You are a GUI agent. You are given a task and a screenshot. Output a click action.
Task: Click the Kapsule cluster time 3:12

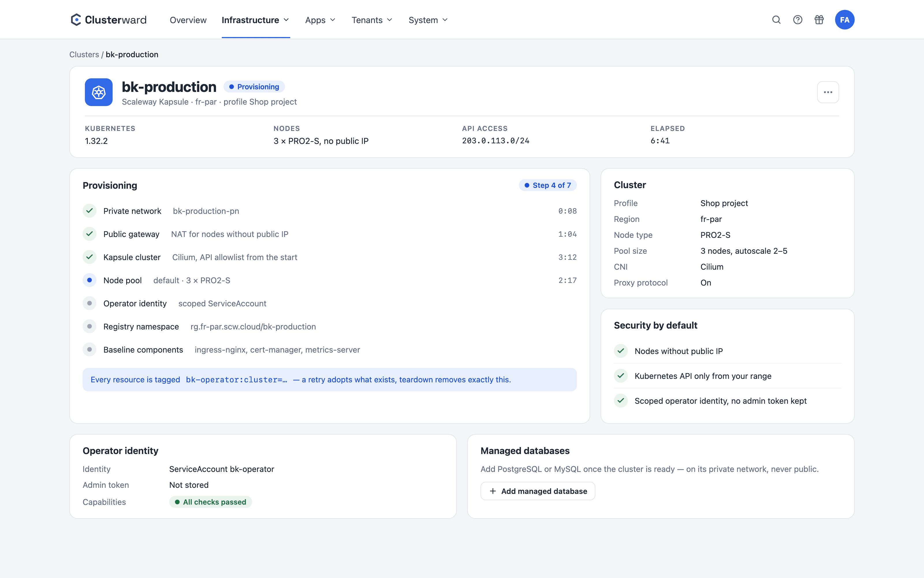(567, 257)
